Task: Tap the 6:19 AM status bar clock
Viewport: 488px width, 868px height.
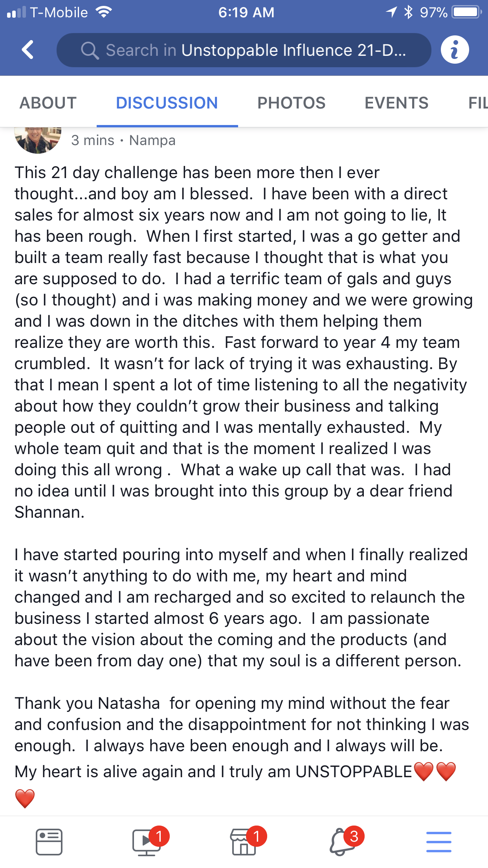Action: pos(246,12)
